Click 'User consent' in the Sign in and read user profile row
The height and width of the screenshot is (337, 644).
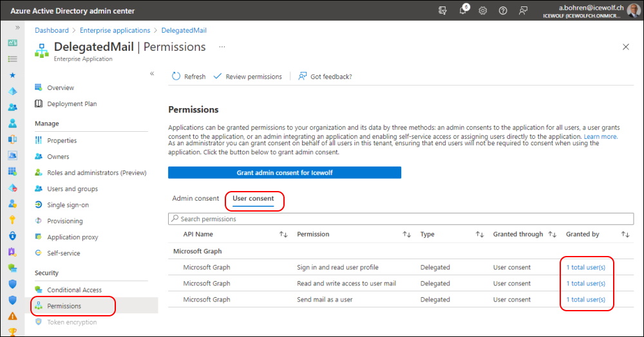coord(512,268)
